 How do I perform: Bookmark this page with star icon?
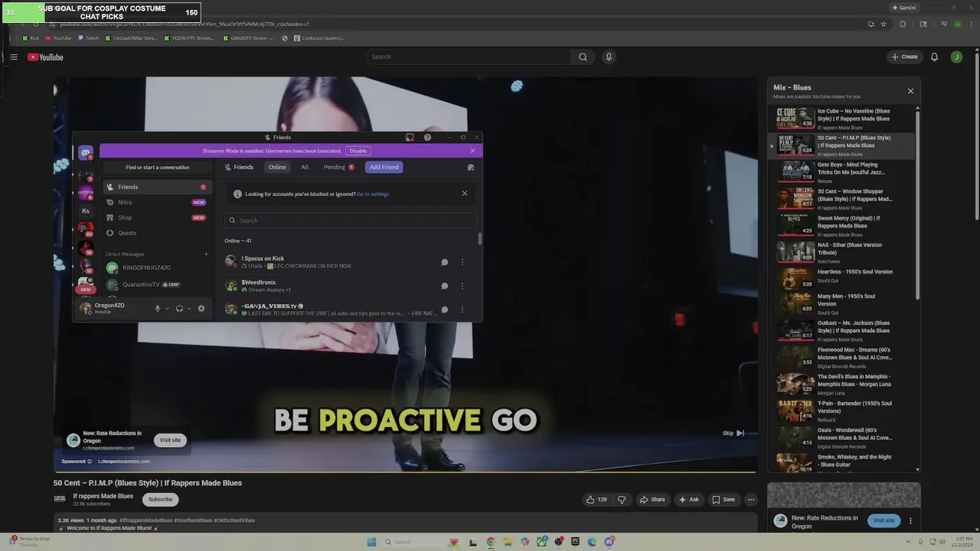point(884,24)
